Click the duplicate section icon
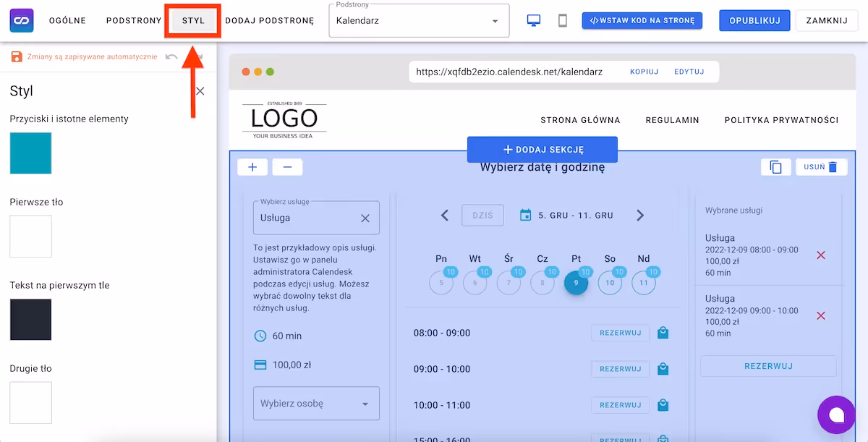 pos(775,167)
